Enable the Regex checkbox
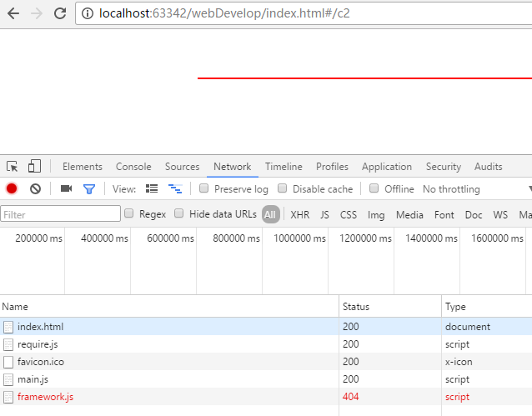The width and height of the screenshot is (532, 416). tap(129, 213)
